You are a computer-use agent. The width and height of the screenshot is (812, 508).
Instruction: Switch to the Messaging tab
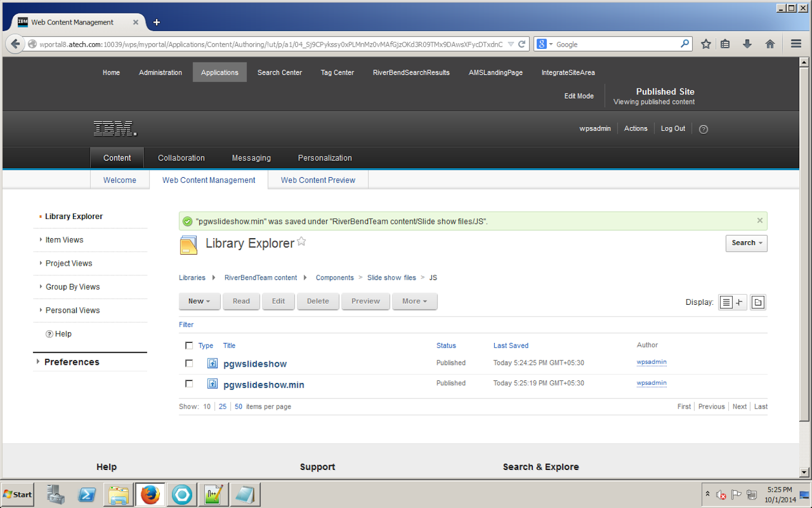(x=251, y=158)
